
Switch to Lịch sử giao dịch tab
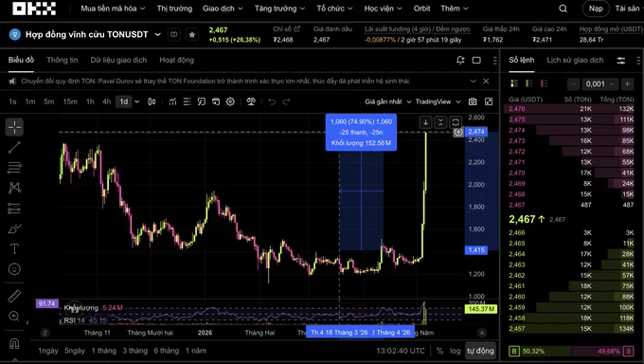(x=575, y=60)
